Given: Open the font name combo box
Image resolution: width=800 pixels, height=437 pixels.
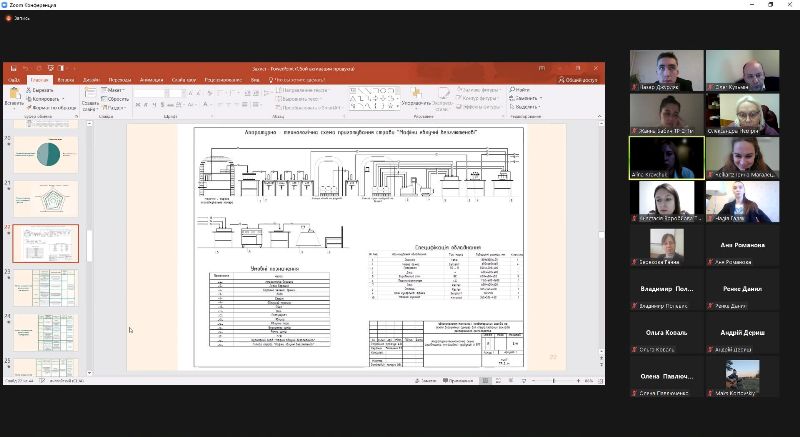Looking at the screenshot, I should click(x=149, y=93).
